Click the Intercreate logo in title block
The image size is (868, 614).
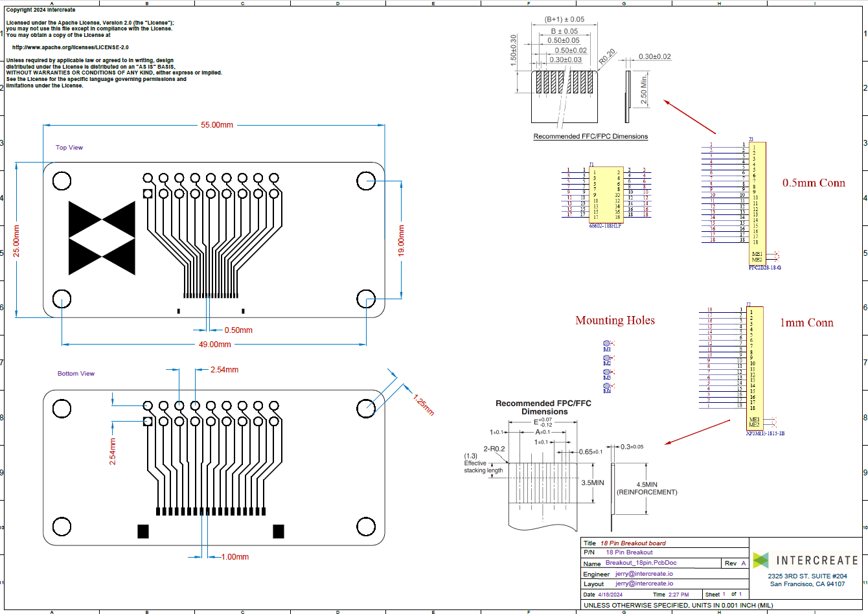806,560
